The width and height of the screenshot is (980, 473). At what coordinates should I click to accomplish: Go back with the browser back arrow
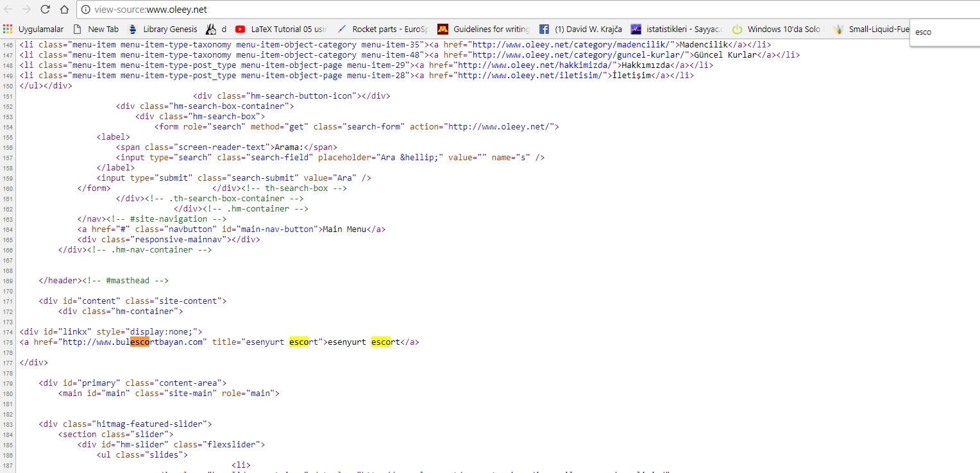pos(8,10)
